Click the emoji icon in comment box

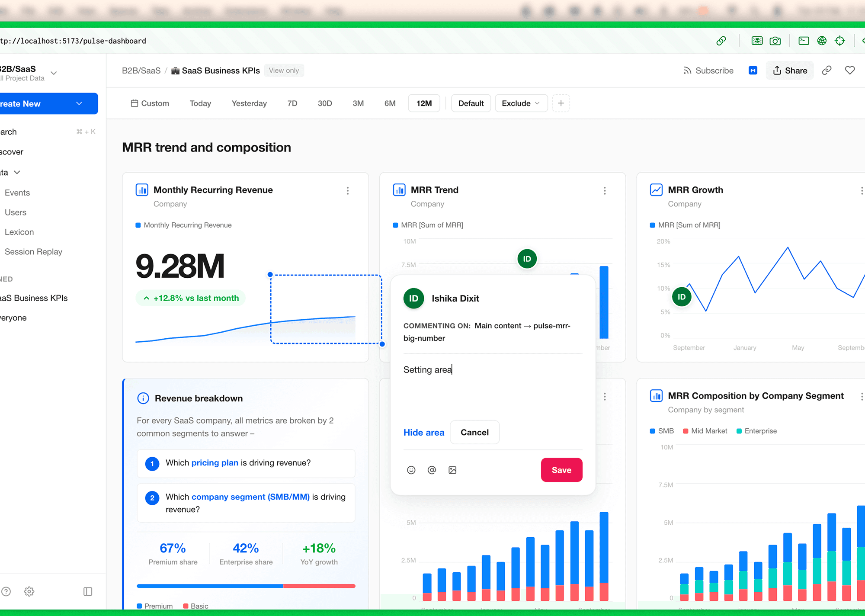coord(411,470)
